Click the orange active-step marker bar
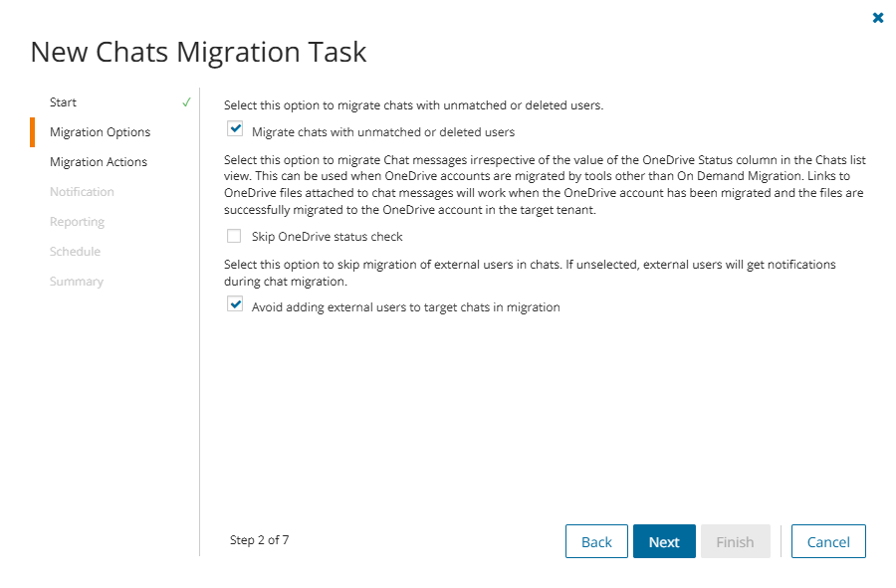This screenshot has width=896, height=588. (x=33, y=132)
